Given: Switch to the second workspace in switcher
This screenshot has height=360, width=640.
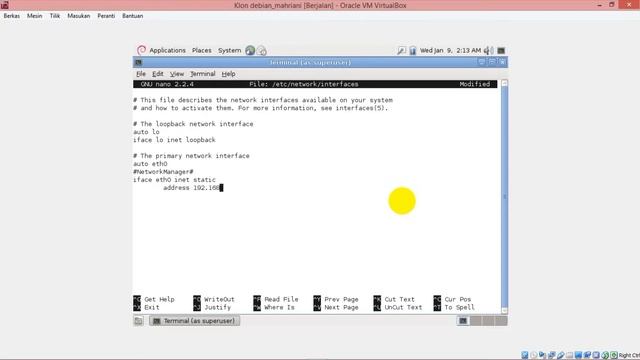Looking at the screenshot, I should pyautogui.click(x=476, y=321).
